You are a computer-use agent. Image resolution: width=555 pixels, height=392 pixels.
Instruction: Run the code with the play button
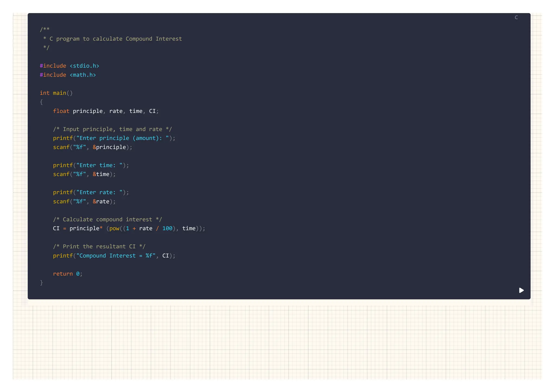click(521, 290)
